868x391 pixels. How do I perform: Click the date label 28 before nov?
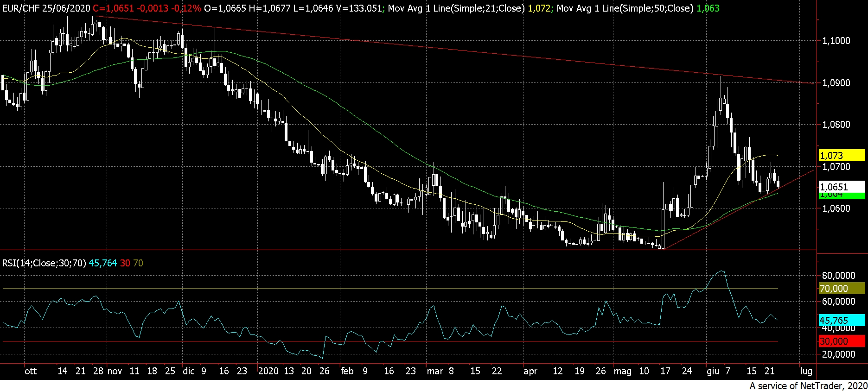[98, 371]
